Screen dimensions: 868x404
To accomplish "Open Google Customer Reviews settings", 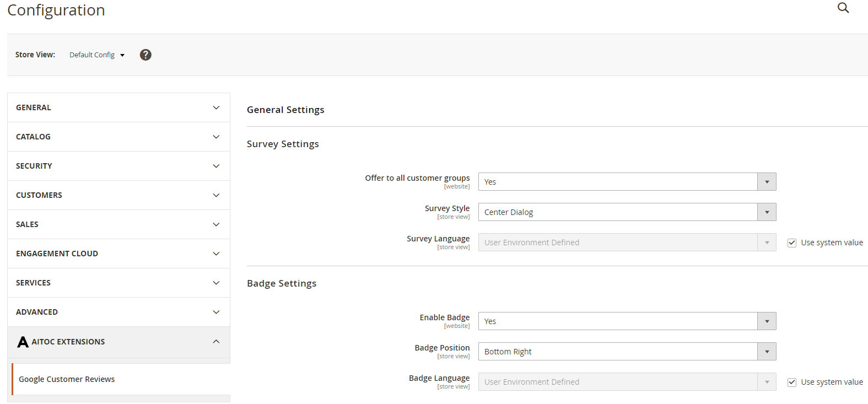I will tap(121, 379).
